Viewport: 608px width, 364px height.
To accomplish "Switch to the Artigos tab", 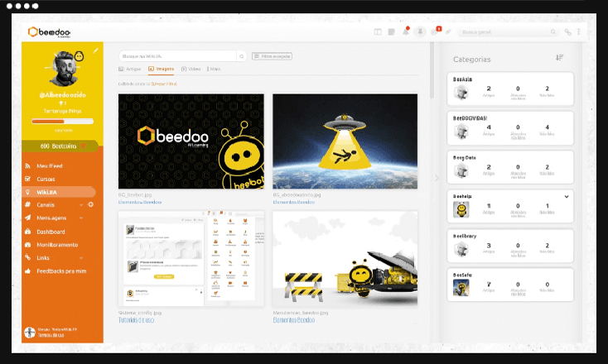I will (130, 69).
